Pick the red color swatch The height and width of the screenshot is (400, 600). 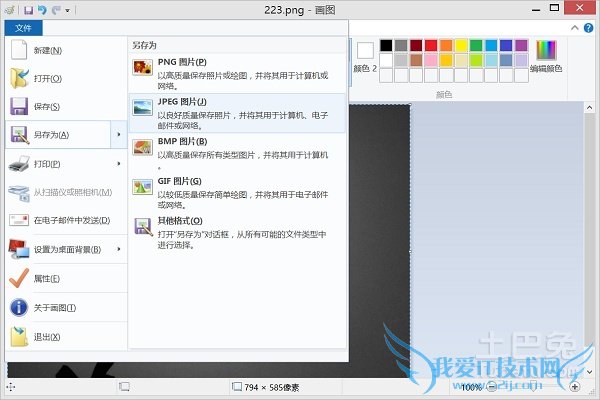(431, 45)
